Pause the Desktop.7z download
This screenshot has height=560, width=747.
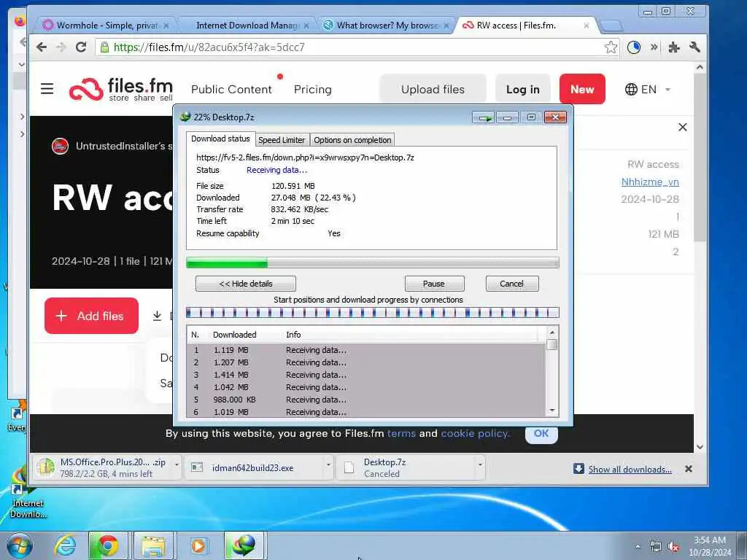pos(434,284)
